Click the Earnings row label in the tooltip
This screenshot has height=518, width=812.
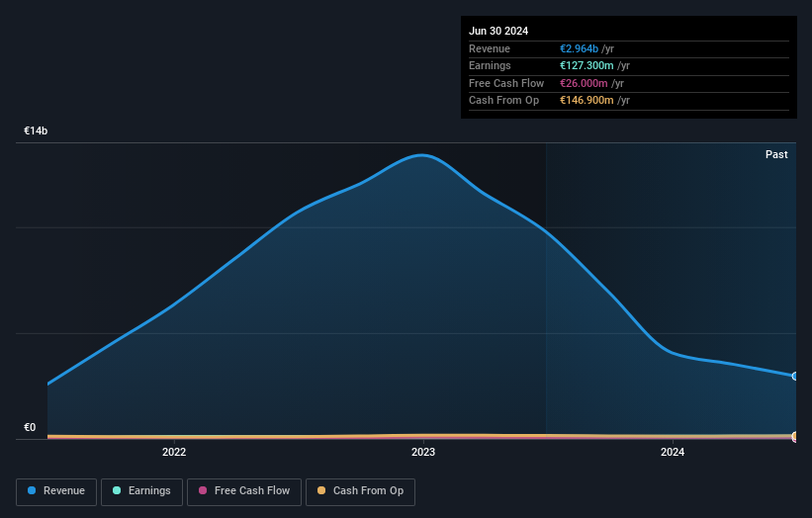490,65
